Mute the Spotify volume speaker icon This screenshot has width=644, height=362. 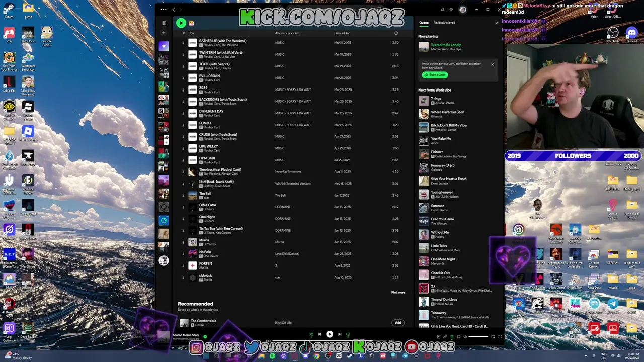tap(465, 337)
